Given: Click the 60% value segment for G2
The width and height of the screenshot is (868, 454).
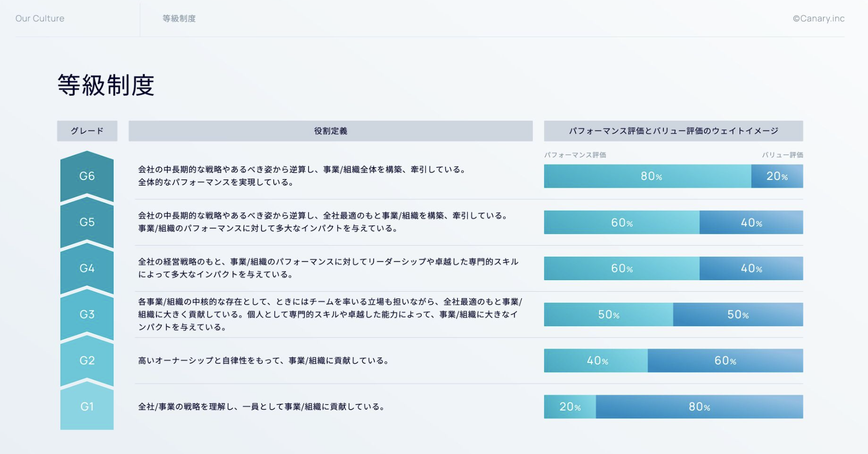Looking at the screenshot, I should [x=725, y=360].
